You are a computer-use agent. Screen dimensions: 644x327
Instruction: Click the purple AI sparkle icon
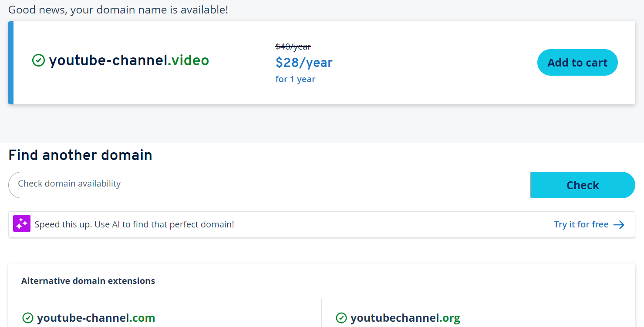pyautogui.click(x=22, y=224)
